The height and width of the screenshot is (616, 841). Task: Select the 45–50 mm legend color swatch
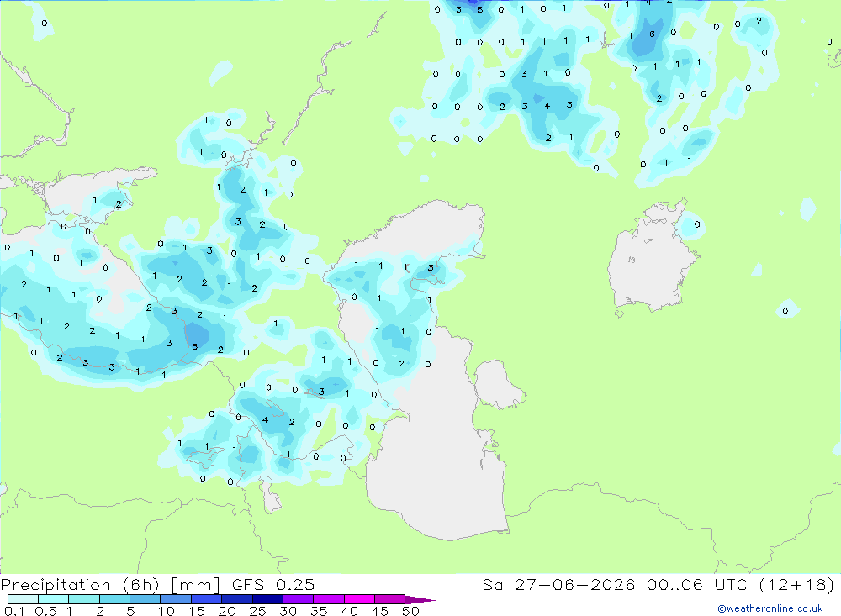click(389, 599)
